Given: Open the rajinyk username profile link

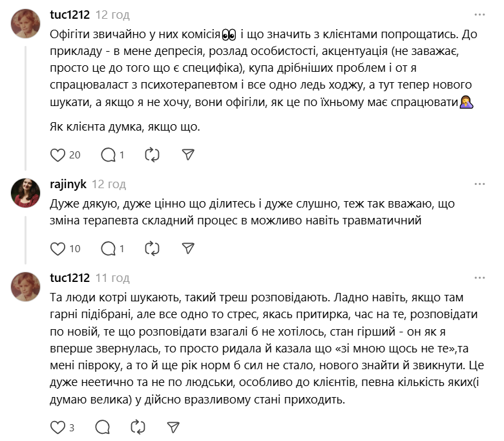Looking at the screenshot, I should (68, 184).
